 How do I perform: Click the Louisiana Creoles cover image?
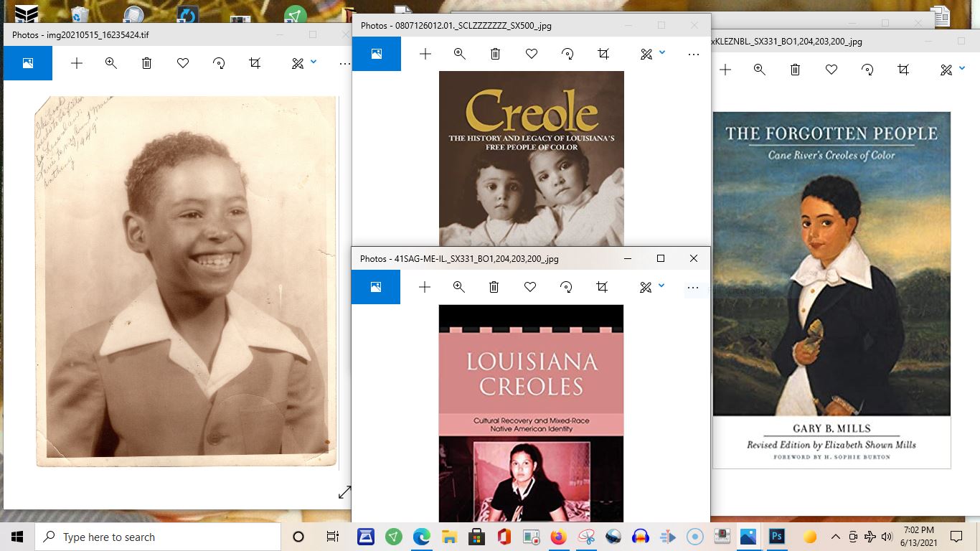[531, 413]
